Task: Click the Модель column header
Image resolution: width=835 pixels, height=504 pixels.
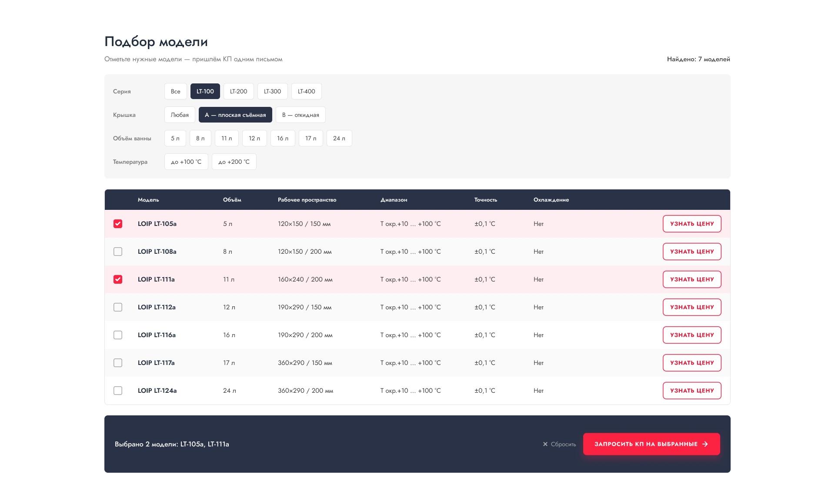Action: [x=148, y=200]
